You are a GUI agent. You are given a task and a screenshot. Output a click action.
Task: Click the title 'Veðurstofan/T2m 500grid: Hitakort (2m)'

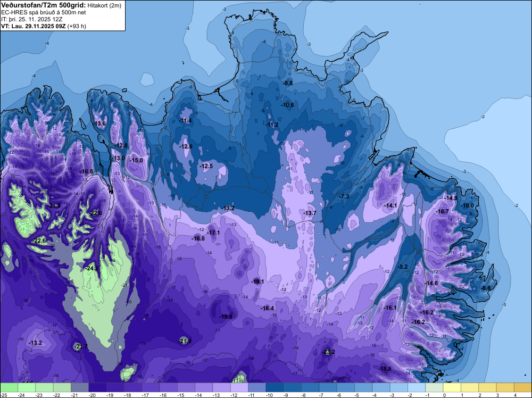(61, 5)
